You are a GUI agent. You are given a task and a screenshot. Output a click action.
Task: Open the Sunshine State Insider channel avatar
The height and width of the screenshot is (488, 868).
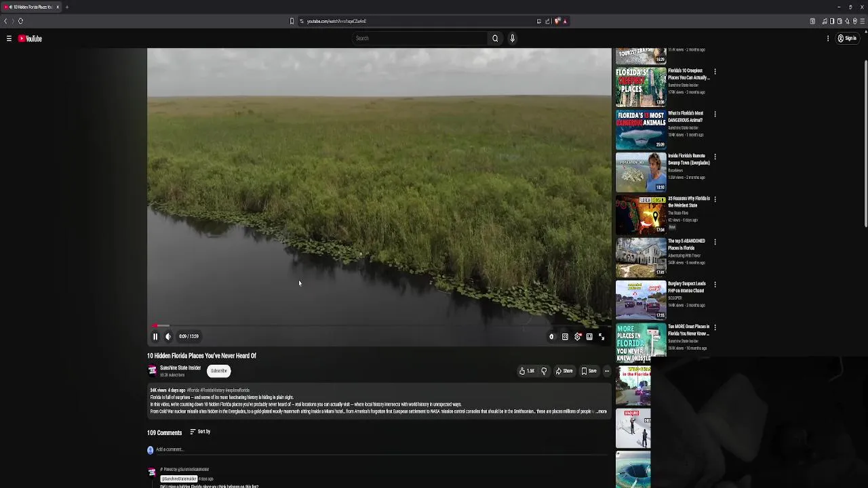point(152,370)
